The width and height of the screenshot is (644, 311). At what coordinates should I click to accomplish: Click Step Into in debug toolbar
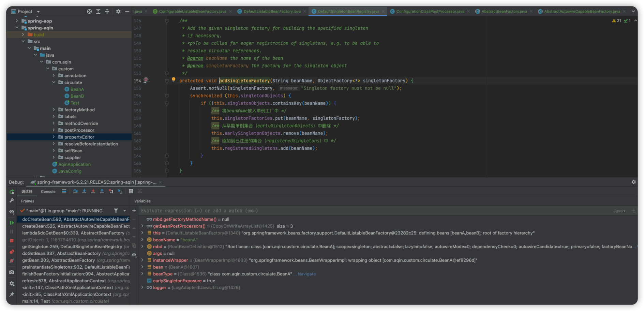[84, 192]
